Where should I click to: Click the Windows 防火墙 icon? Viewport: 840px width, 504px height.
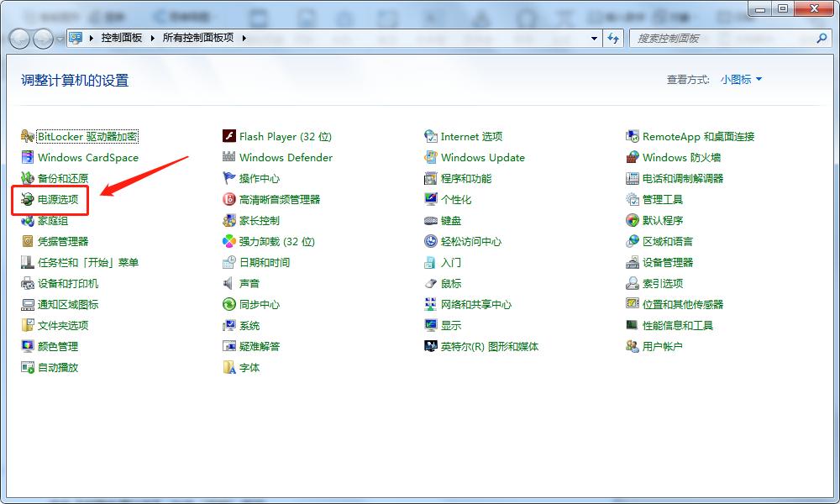tap(633, 157)
